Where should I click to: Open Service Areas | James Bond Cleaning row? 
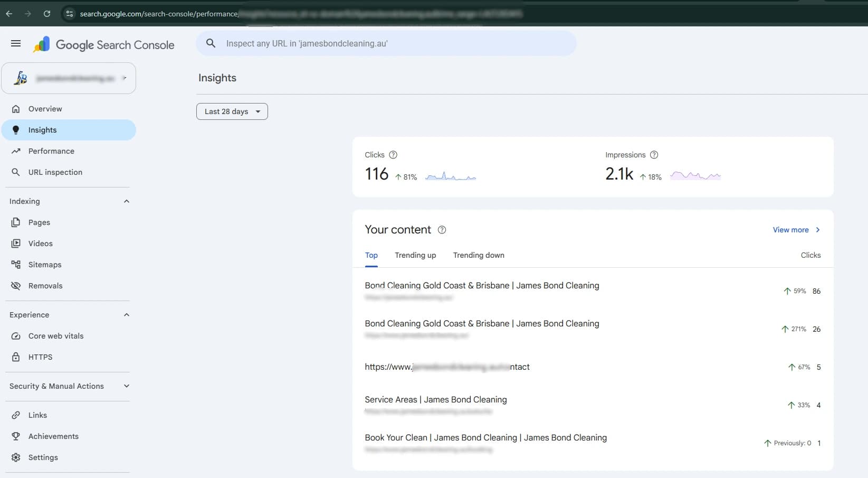click(x=593, y=405)
